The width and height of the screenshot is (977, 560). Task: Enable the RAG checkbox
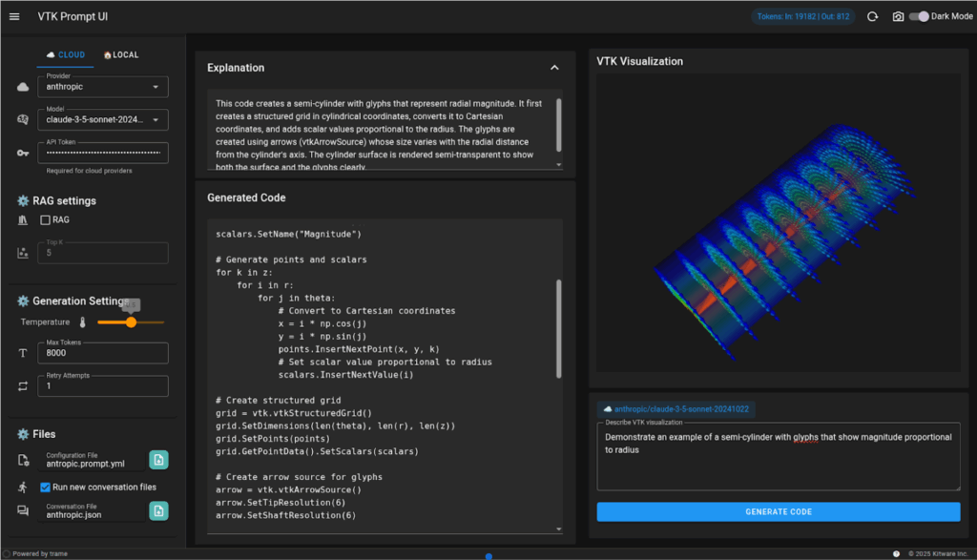click(x=46, y=220)
